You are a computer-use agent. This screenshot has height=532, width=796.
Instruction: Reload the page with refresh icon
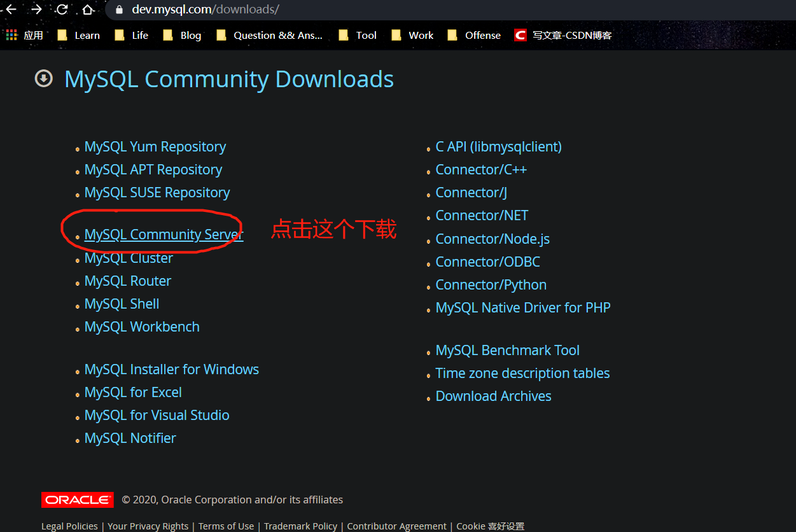click(x=62, y=10)
